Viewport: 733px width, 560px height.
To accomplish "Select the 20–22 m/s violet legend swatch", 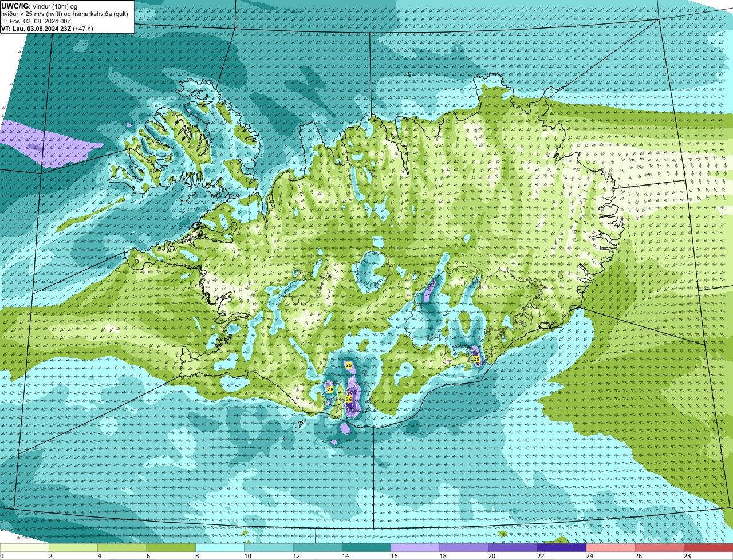I will pyautogui.click(x=513, y=548).
